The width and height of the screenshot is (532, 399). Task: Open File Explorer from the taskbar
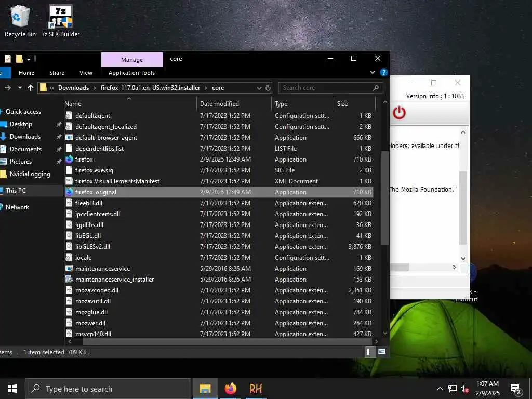coord(205,389)
